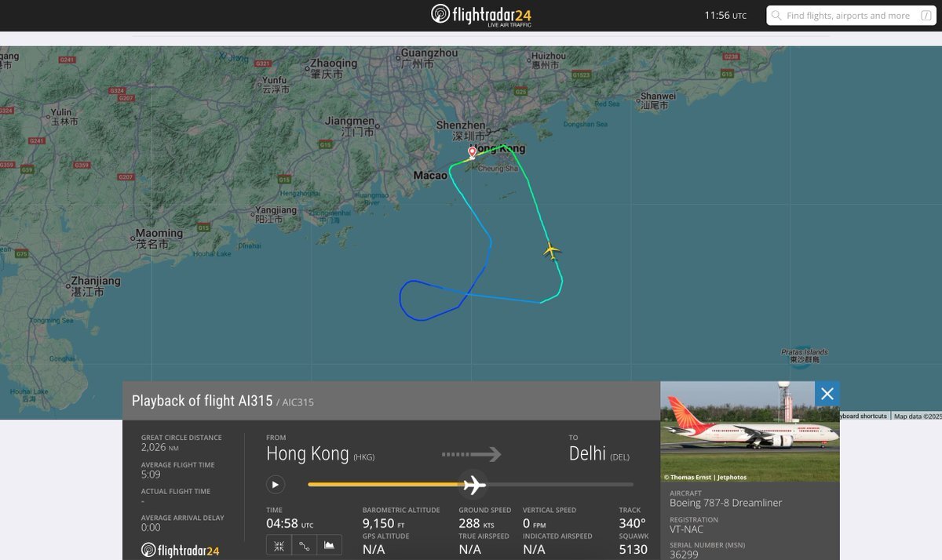The image size is (942, 560).
Task: Close the flight playback panel
Action: click(x=827, y=394)
